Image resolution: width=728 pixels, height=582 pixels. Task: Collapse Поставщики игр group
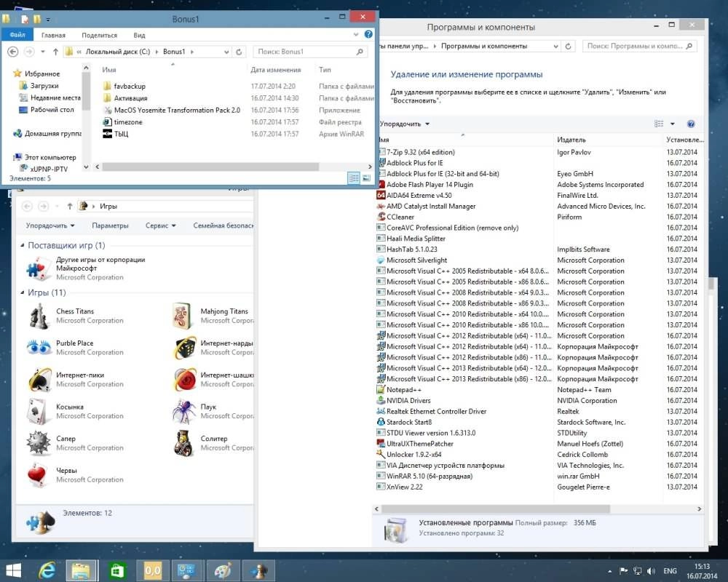pyautogui.click(x=23, y=245)
